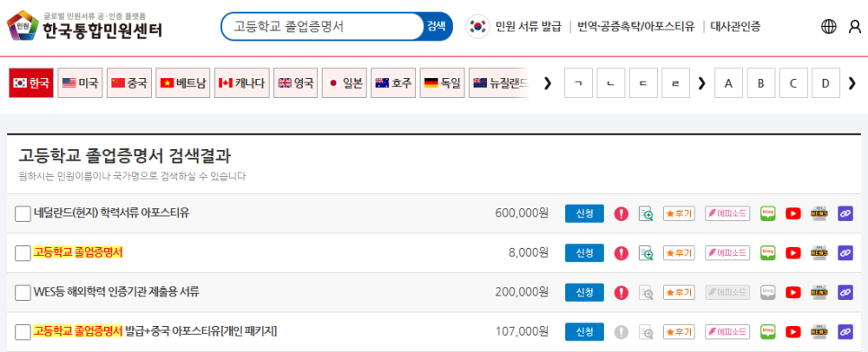
Task: Click the 한국통합민원센터 logo
Action: [x=84, y=25]
